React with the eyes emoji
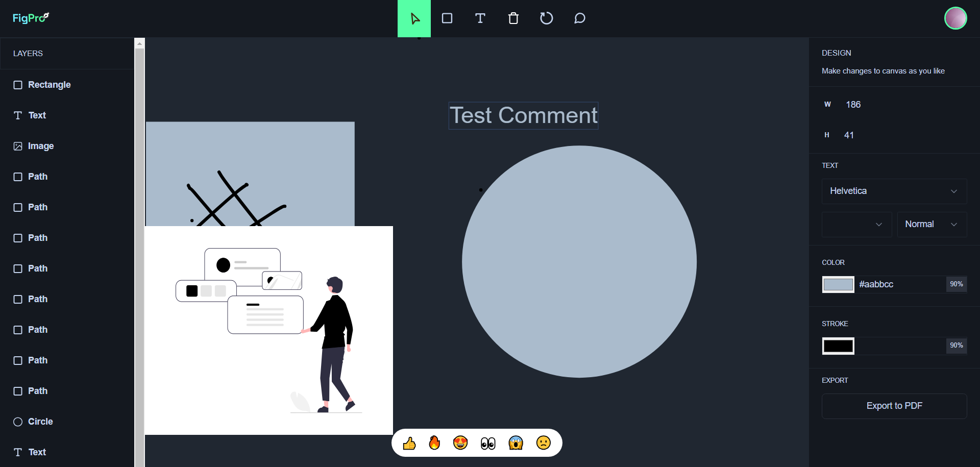This screenshot has height=467, width=980. point(488,443)
